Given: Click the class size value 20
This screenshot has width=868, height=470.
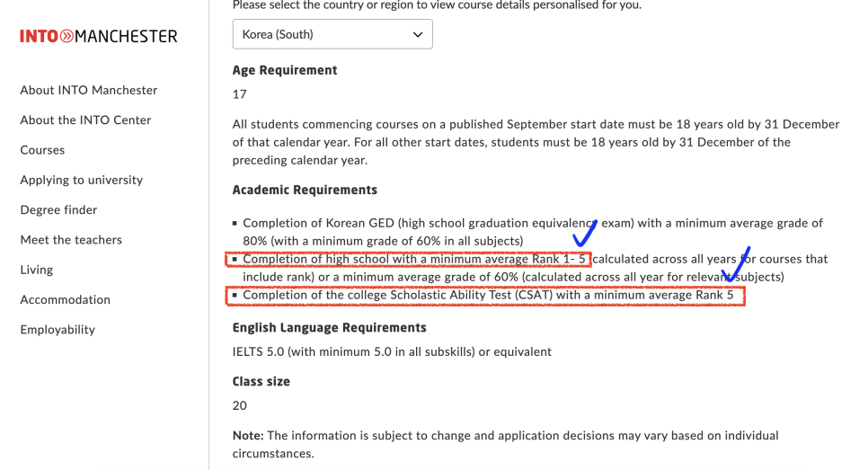Looking at the screenshot, I should [239, 406].
